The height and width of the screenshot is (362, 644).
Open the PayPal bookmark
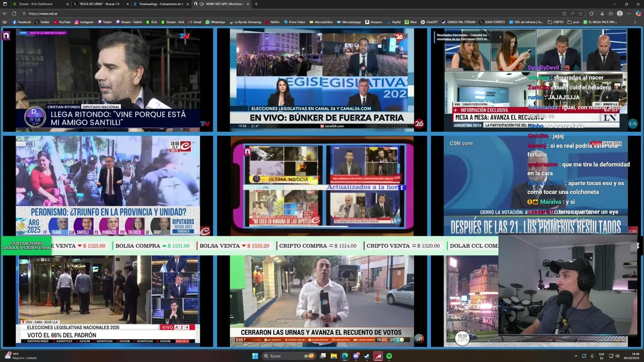coord(393,22)
